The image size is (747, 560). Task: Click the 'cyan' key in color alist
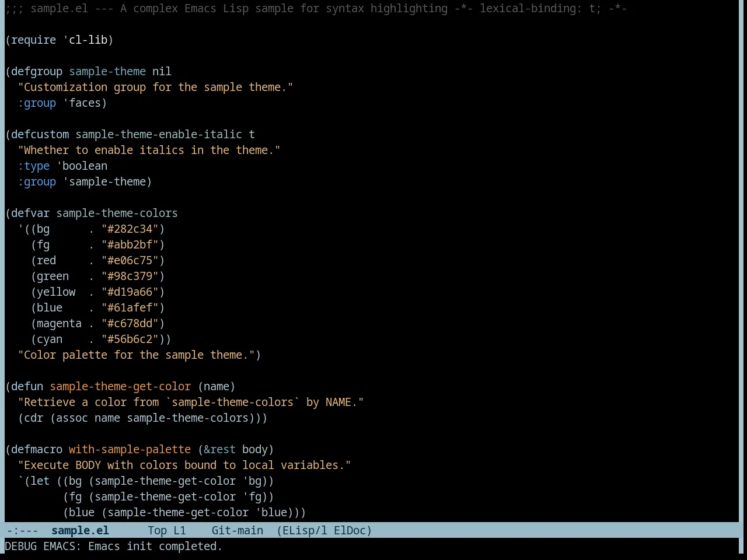pos(50,339)
